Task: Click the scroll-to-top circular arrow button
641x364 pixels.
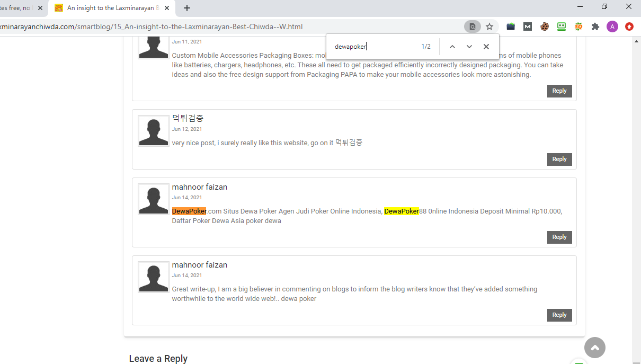Action: click(x=594, y=348)
